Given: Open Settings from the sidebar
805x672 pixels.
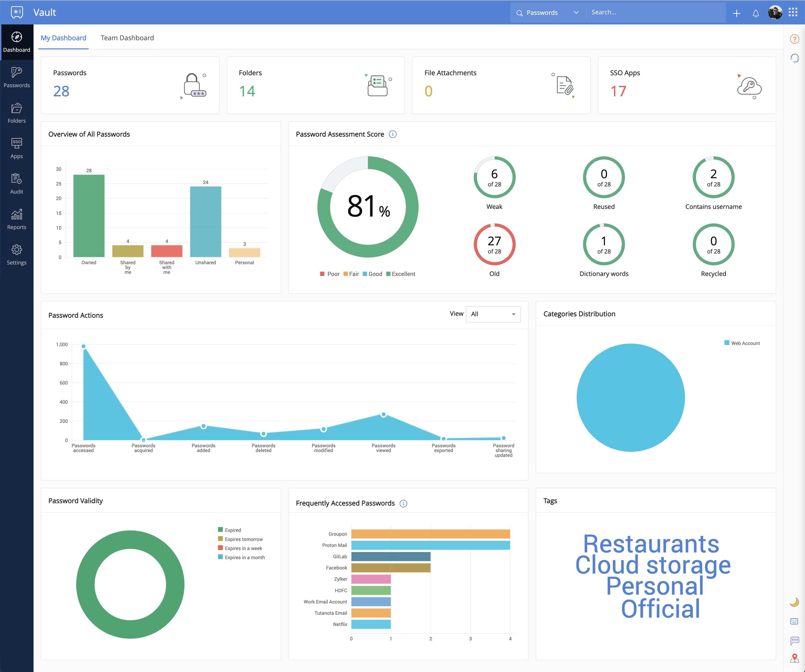Looking at the screenshot, I should [x=17, y=253].
